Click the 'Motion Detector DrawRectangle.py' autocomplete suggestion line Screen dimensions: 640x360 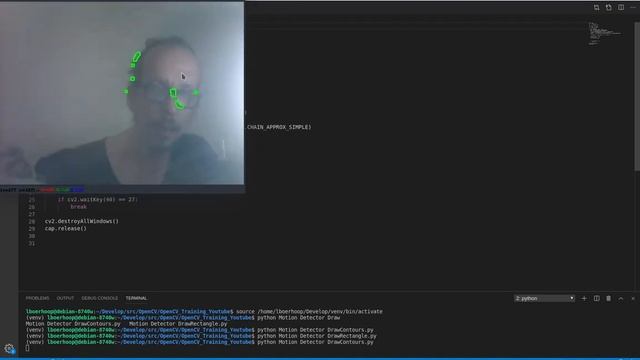tap(178, 324)
